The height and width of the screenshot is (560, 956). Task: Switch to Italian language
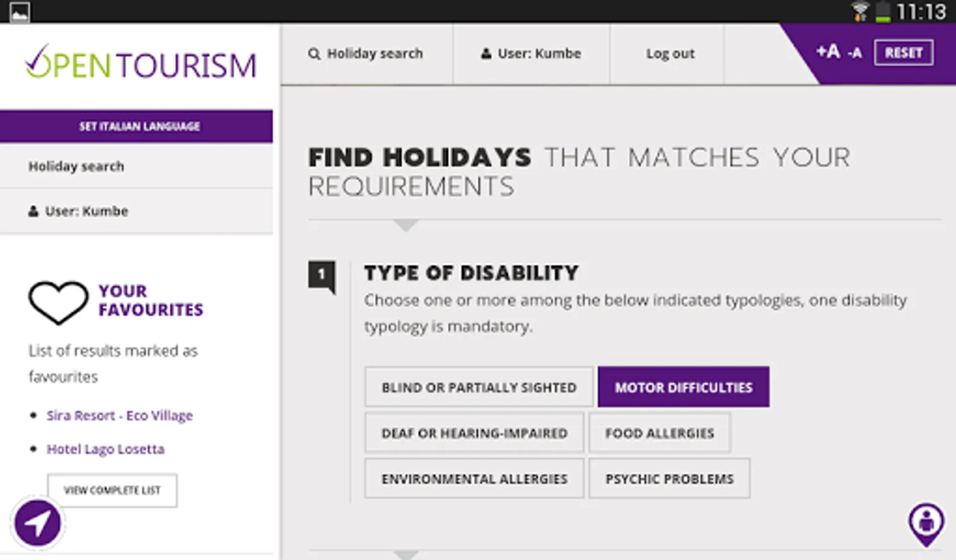click(x=138, y=126)
